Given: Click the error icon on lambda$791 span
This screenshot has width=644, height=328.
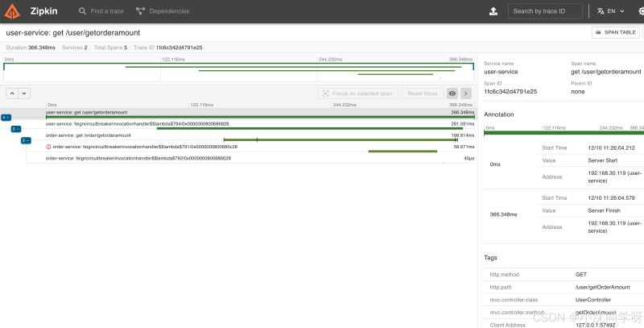Looking at the screenshot, I should coord(48,147).
